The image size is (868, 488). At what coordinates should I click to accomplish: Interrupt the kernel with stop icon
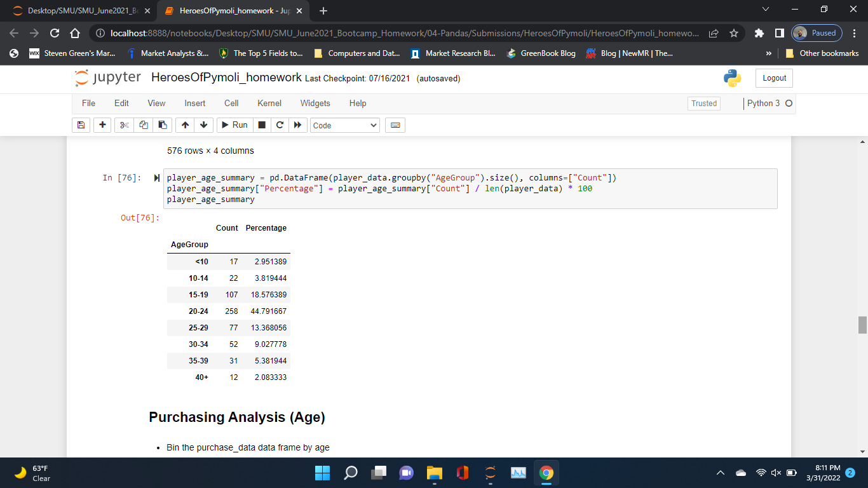pyautogui.click(x=262, y=125)
